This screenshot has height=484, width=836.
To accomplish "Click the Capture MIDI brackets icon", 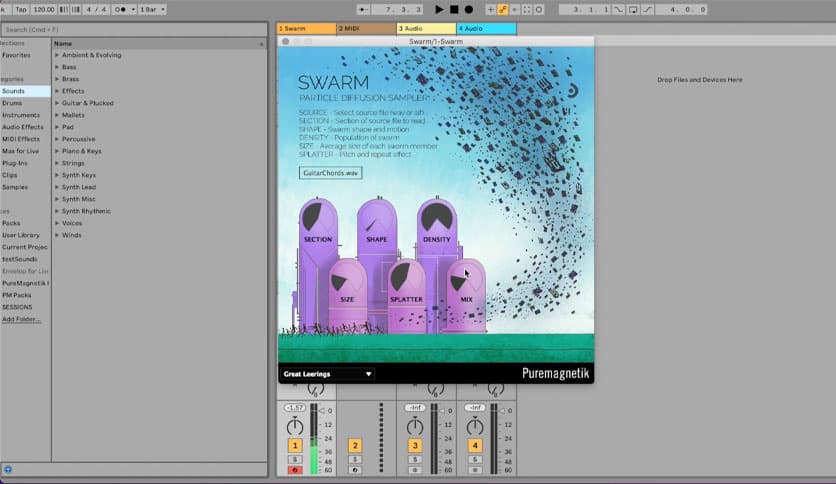I will 527,10.
